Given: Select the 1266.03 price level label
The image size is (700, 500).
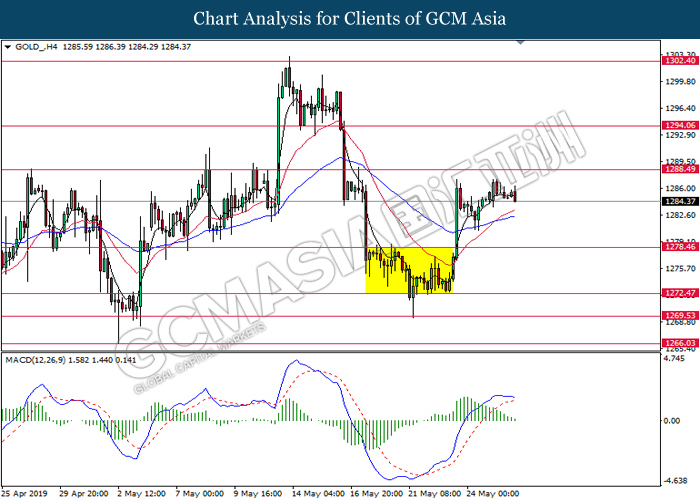Looking at the screenshot, I should [x=680, y=343].
